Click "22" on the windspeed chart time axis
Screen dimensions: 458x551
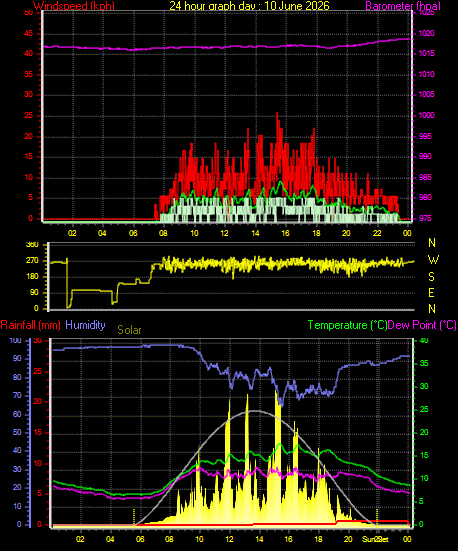click(377, 233)
